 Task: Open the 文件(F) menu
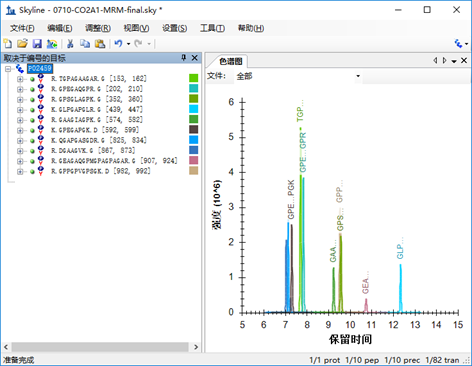(22, 28)
